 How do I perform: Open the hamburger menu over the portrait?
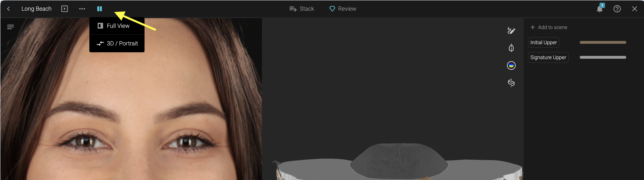11,27
